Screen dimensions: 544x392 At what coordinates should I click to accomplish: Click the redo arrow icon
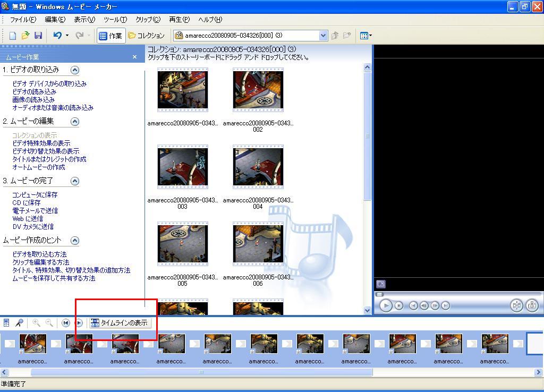coord(80,36)
